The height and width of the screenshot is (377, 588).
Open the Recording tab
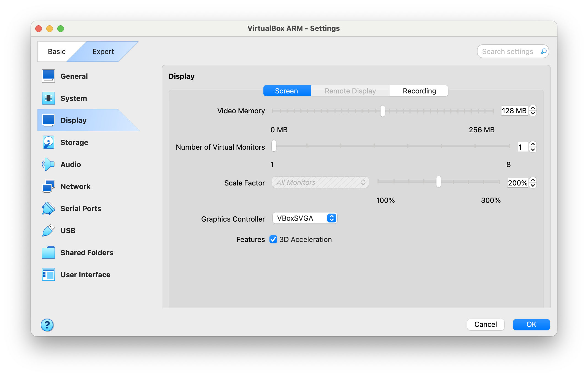point(419,91)
